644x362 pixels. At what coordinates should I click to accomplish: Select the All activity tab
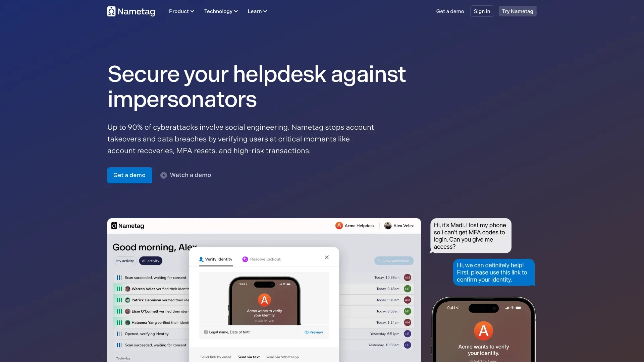(x=150, y=260)
